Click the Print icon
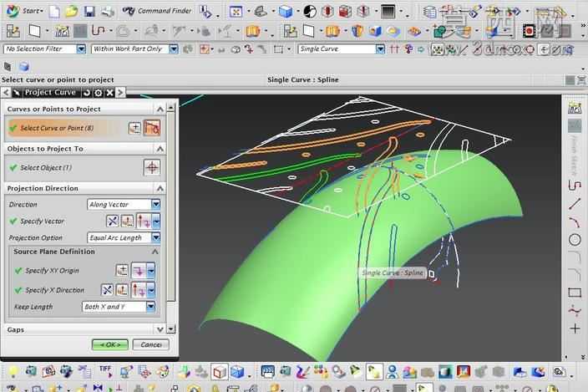Viewport: 588px width, 392px height. [x=108, y=11]
